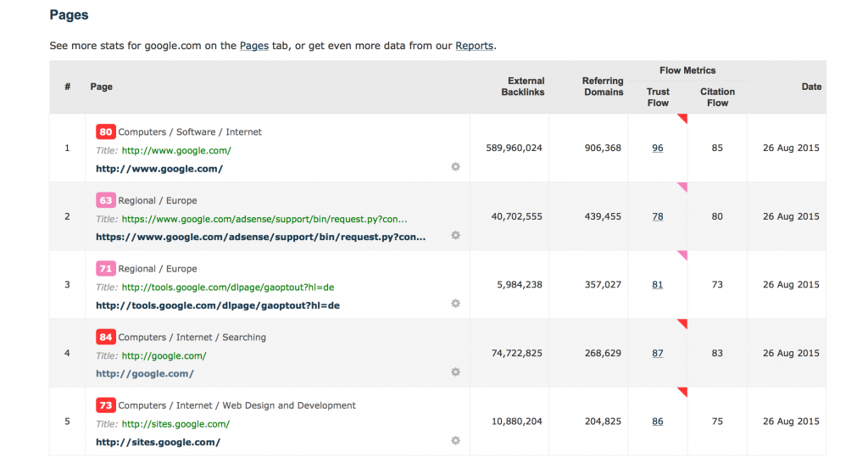Sort by Citation Flow column header
Image resolution: width=868 pixels, height=464 pixels.
[x=717, y=98]
